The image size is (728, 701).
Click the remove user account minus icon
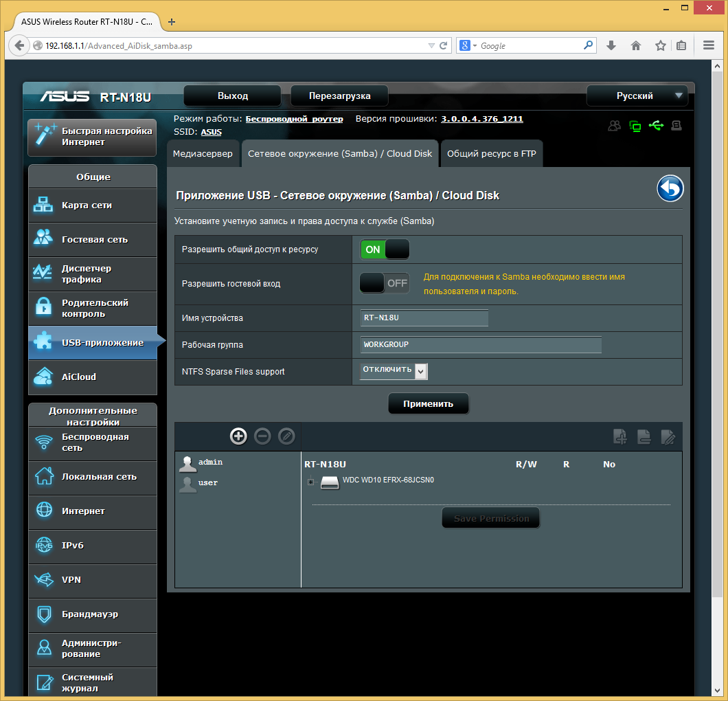(x=262, y=436)
